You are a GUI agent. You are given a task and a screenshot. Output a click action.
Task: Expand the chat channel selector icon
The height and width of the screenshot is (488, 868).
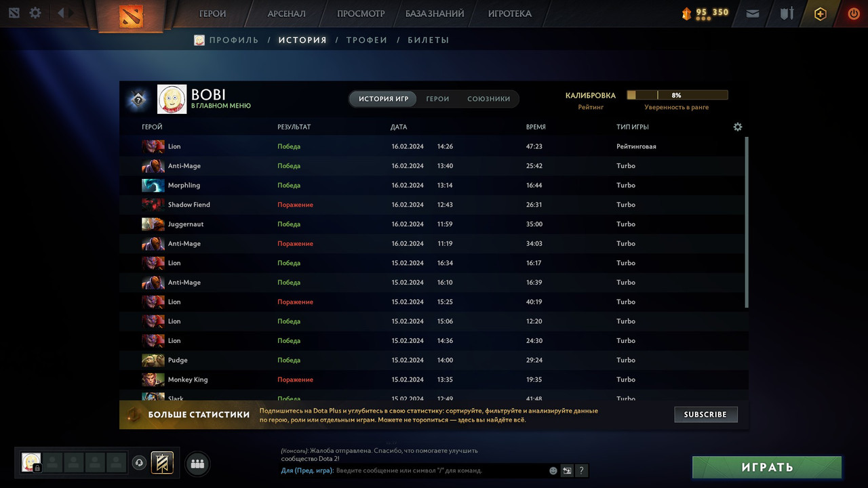click(568, 470)
